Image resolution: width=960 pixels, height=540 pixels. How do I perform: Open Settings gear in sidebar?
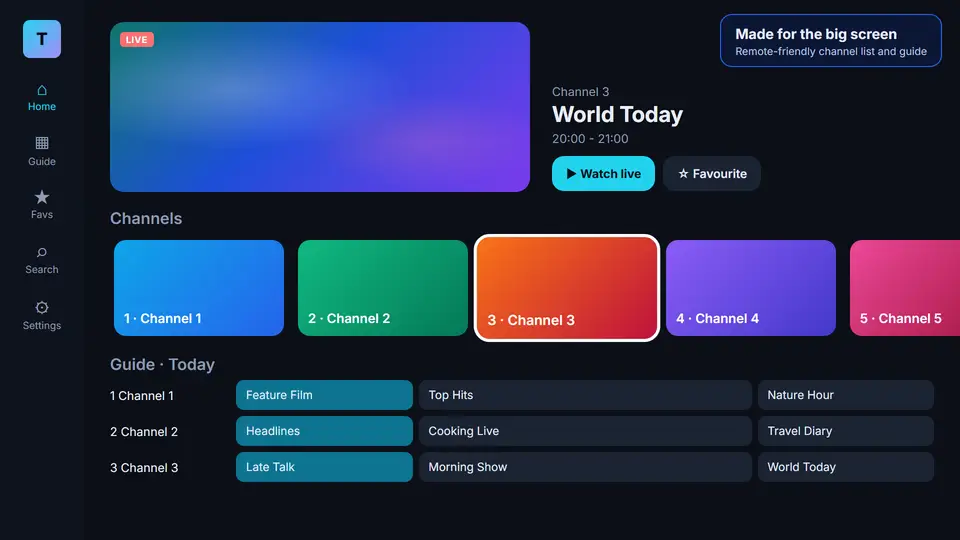tap(42, 315)
